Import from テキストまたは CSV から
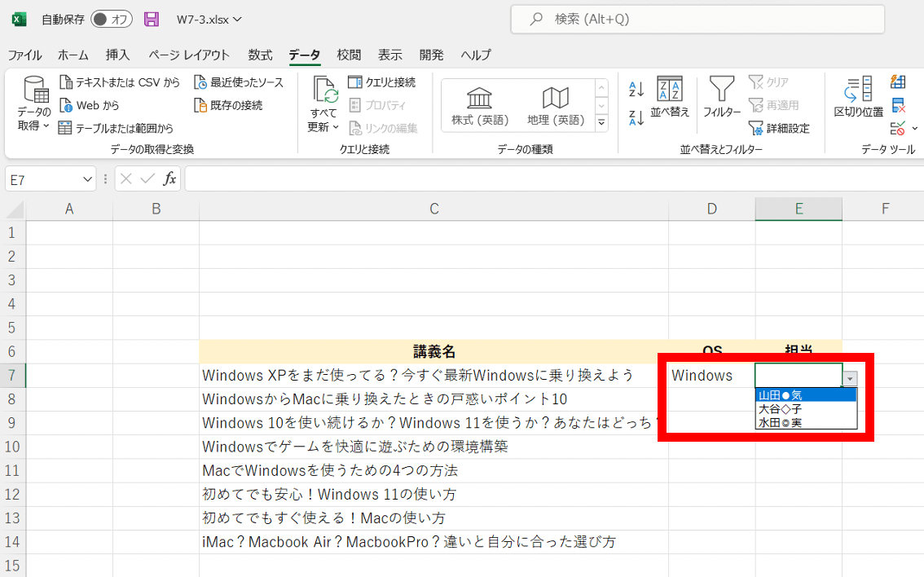924x577 pixels. click(x=120, y=82)
